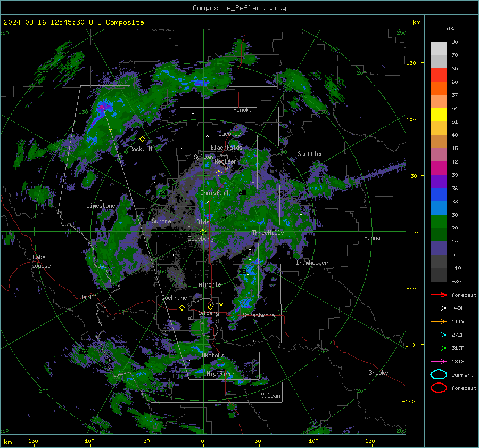Click the Airdrie city label
479x448 pixels.
click(210, 284)
